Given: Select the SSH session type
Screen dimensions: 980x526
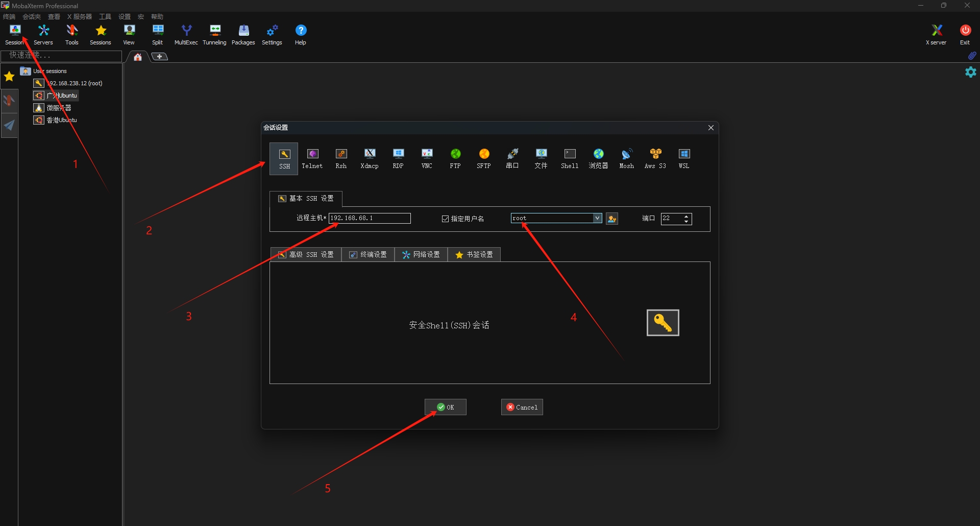Looking at the screenshot, I should pos(284,159).
